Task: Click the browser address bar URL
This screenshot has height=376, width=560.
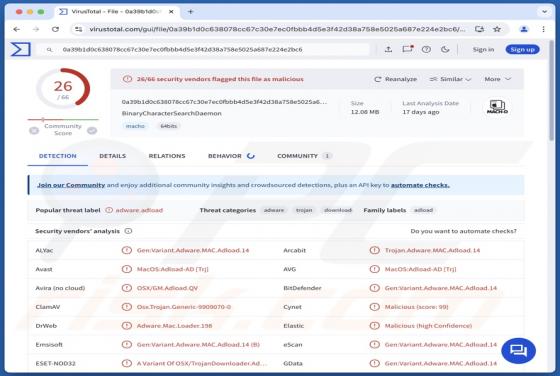Action: point(277,29)
